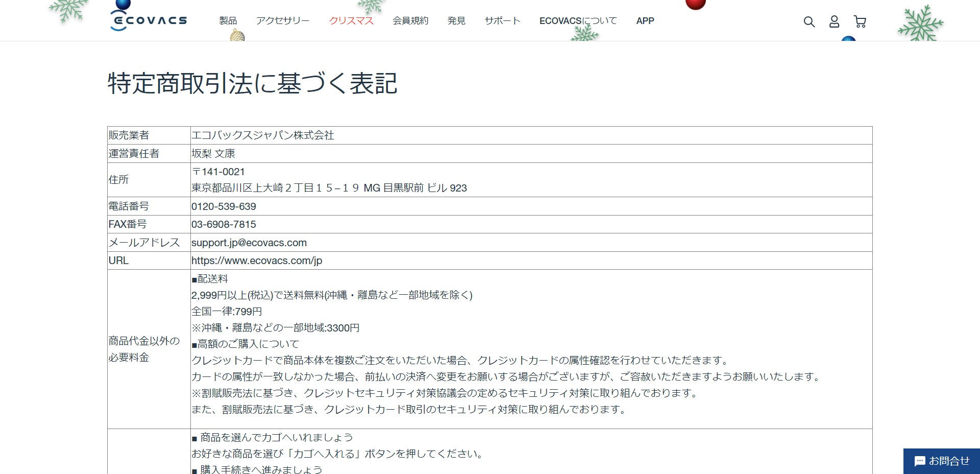Click the ECOVACS logo
This screenshot has height=474, width=980.
point(149,20)
